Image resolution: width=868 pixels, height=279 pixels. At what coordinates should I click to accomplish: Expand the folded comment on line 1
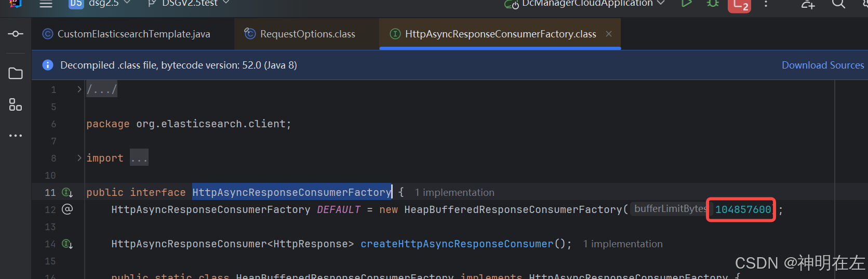[x=79, y=89]
